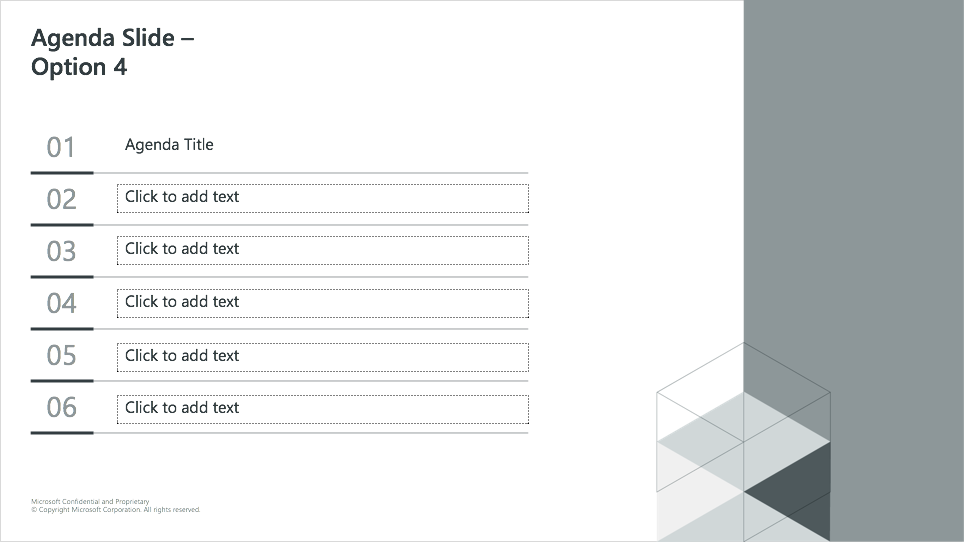Select the number 06 label
964x542 pixels.
(61, 407)
